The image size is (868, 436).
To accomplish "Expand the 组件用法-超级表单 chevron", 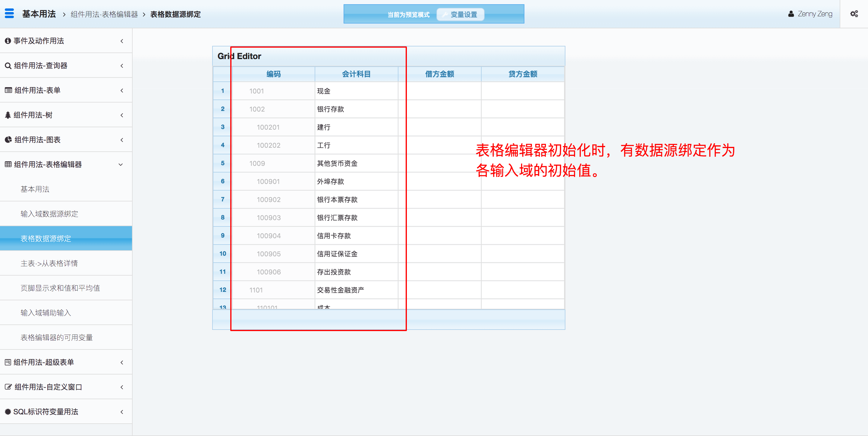I will pos(122,362).
